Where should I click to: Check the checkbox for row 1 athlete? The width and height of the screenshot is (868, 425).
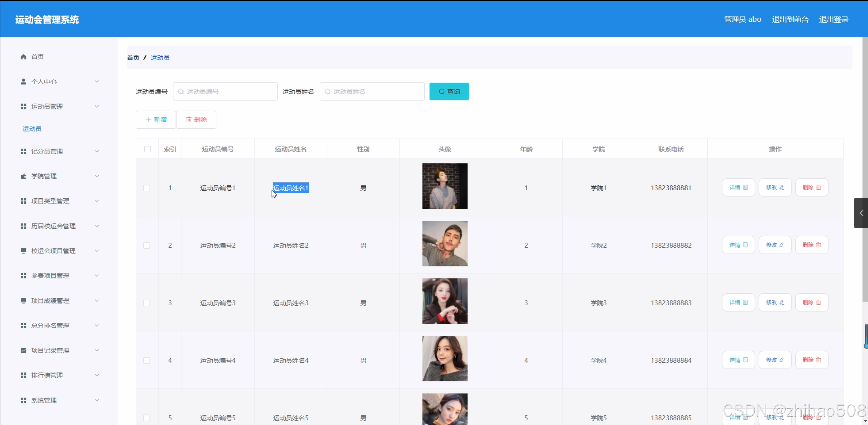(147, 188)
